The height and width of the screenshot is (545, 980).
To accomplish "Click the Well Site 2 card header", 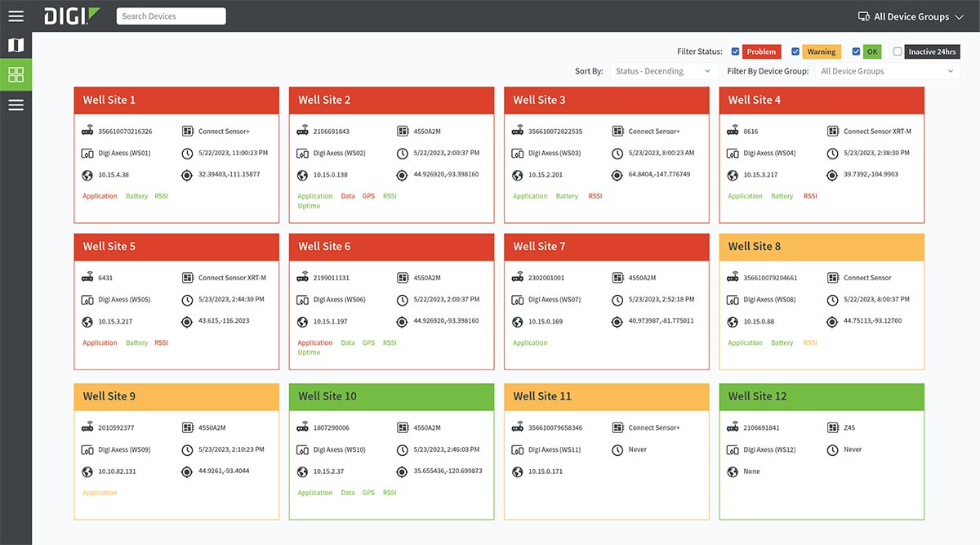I will pyautogui.click(x=391, y=100).
